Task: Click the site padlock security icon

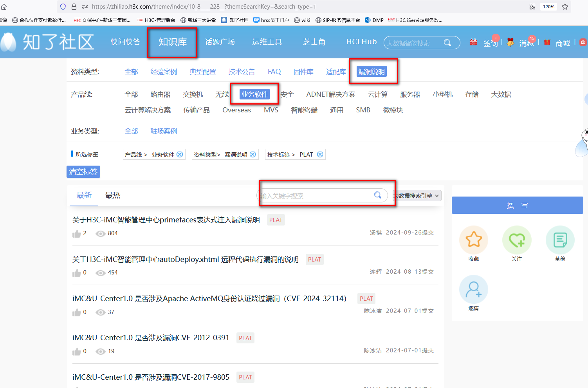Action: 74,7
